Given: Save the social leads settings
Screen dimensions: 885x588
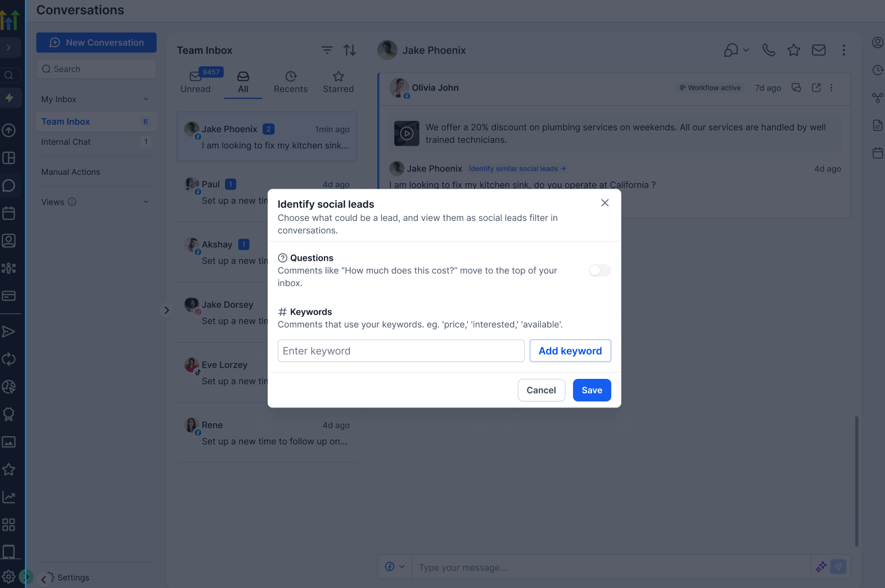Looking at the screenshot, I should pos(591,390).
